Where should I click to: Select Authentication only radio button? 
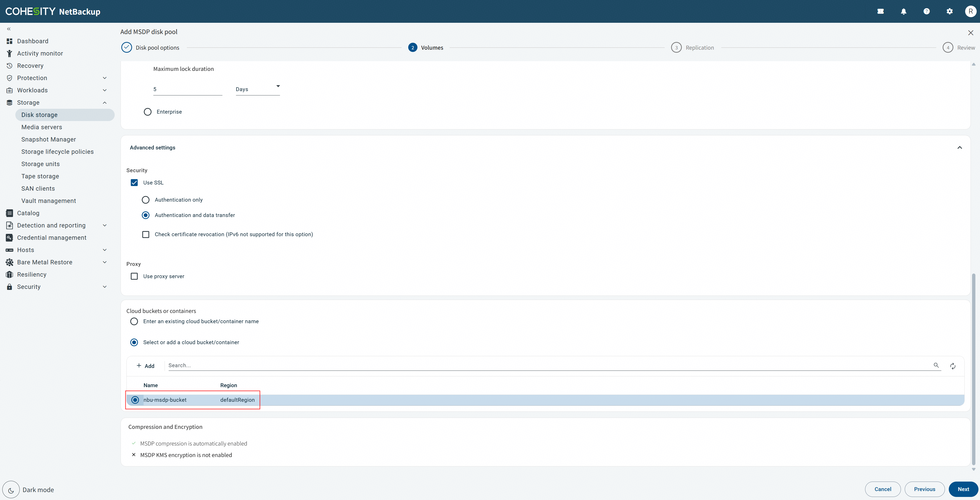pos(146,200)
